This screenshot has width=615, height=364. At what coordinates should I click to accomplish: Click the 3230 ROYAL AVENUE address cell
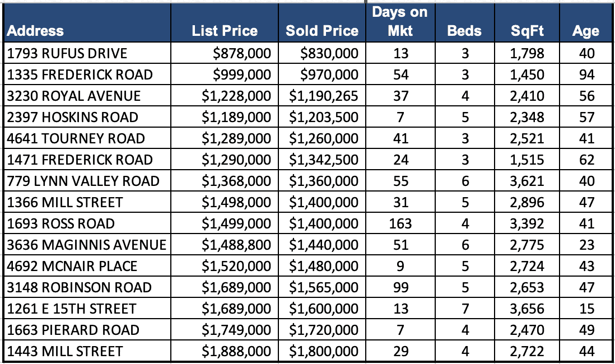click(x=74, y=96)
